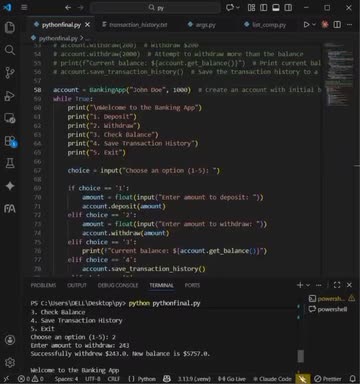360x384 pixels.
Task: Click the Copilot status bar icon
Action: (x=167, y=379)
